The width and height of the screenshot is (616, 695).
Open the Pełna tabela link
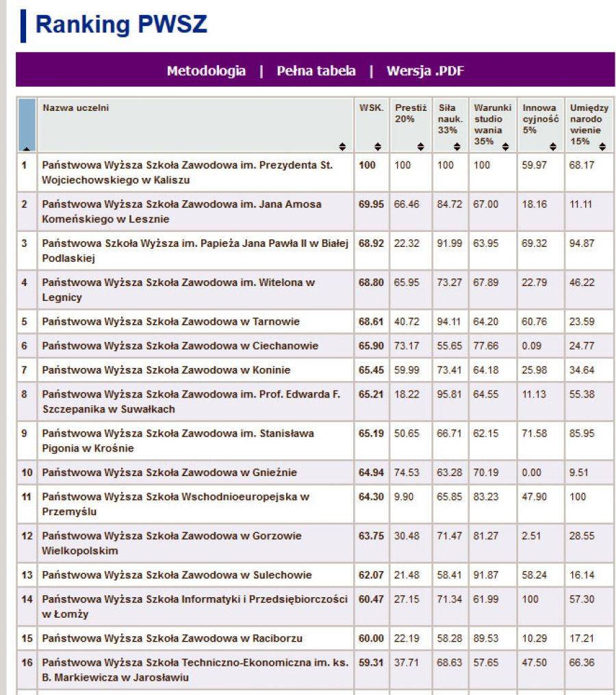[x=316, y=71]
